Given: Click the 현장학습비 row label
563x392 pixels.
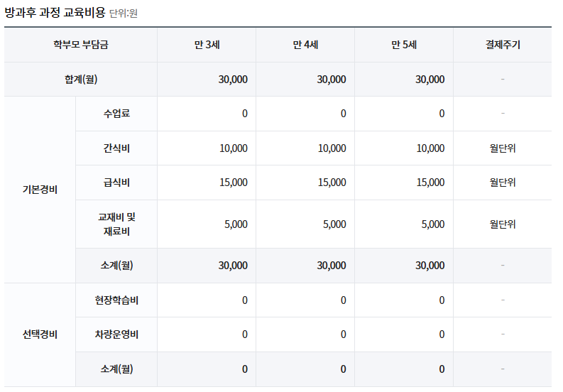Looking at the screenshot, I should [x=116, y=300].
